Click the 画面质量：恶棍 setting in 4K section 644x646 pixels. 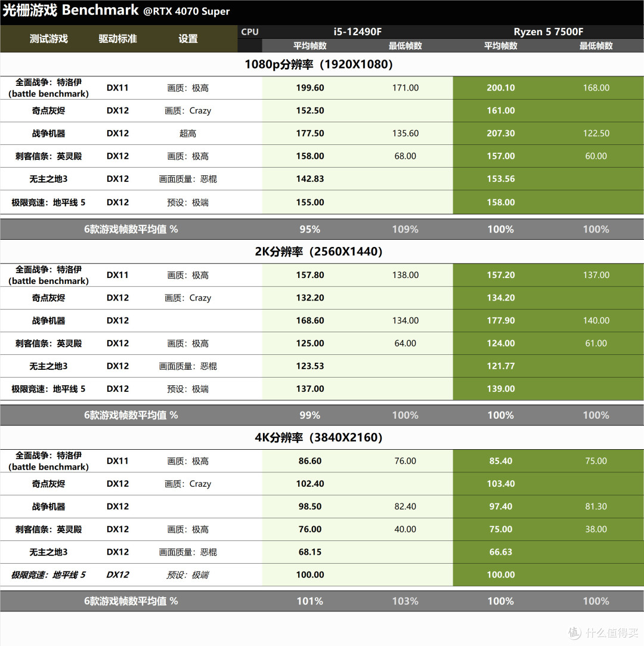point(188,552)
